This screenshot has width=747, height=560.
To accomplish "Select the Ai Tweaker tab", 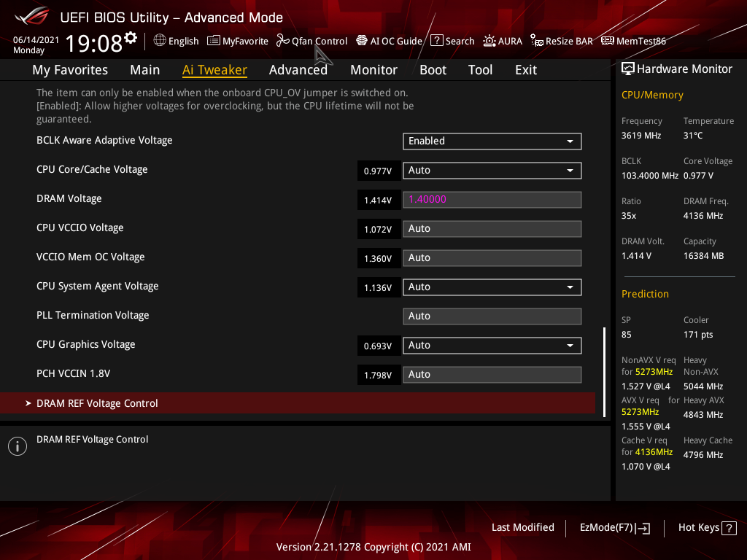I will (x=214, y=70).
